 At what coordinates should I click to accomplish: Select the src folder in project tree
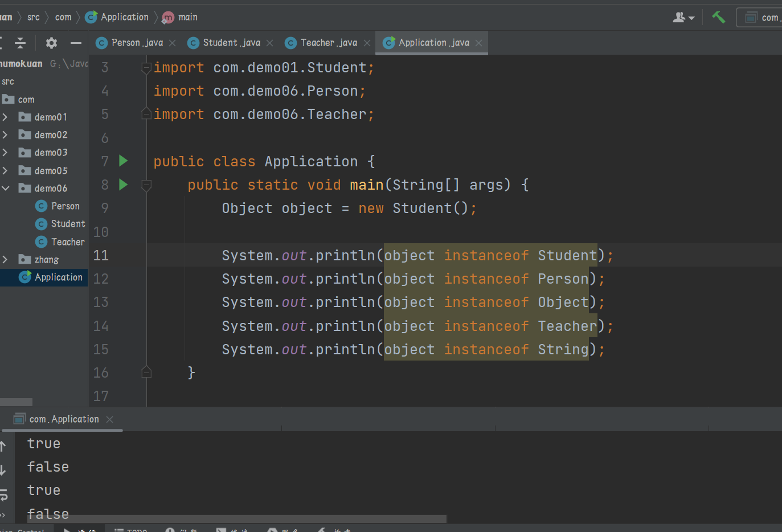point(8,82)
